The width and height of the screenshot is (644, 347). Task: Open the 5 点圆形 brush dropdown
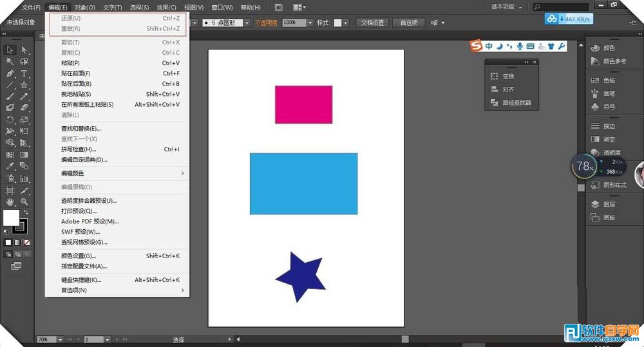[x=247, y=23]
